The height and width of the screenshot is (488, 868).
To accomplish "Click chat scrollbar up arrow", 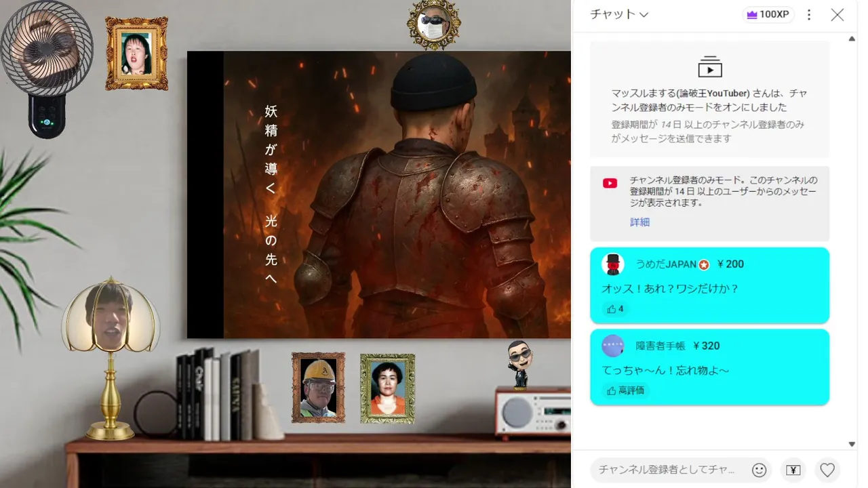I will (852, 39).
